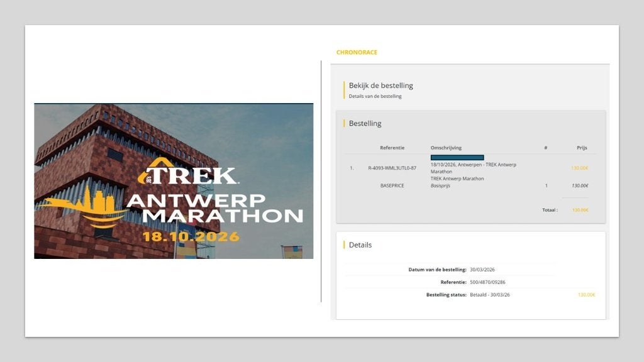Screen dimensions: 644x362
Task: Select the italic 130.00€ price in BASEPRICE row
Action: click(x=580, y=185)
